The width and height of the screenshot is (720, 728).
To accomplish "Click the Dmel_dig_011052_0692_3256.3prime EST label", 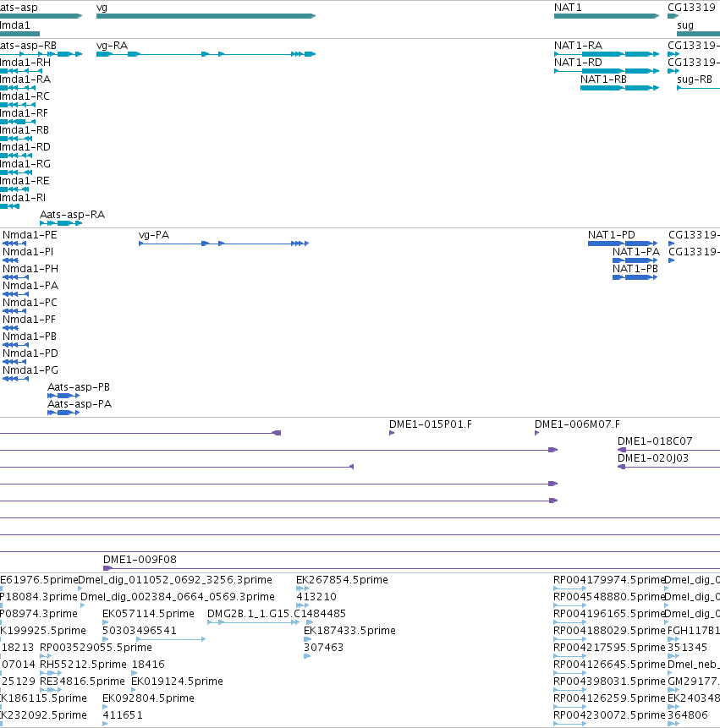I will (x=174, y=580).
